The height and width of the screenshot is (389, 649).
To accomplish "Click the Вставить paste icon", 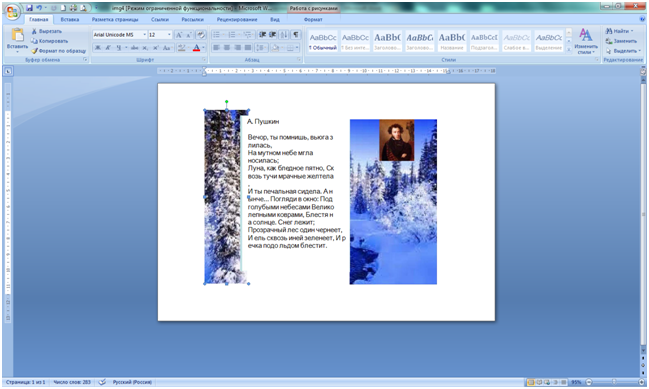I will (x=17, y=35).
